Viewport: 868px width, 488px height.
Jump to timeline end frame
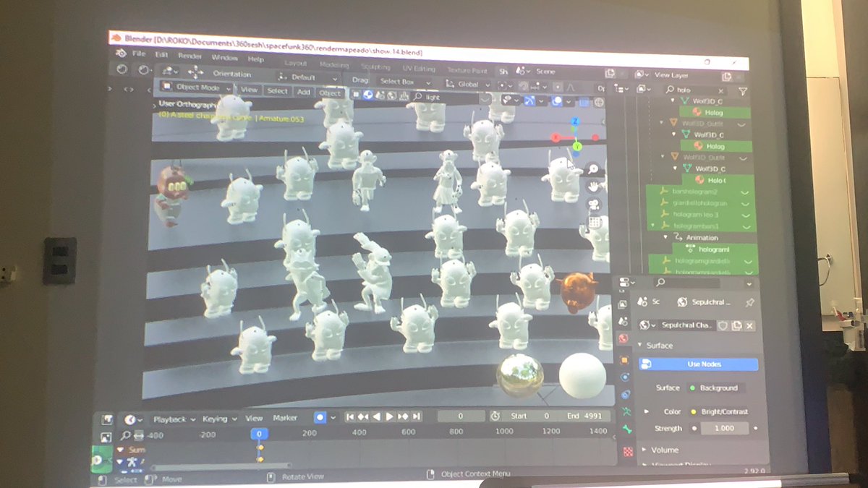[417, 416]
